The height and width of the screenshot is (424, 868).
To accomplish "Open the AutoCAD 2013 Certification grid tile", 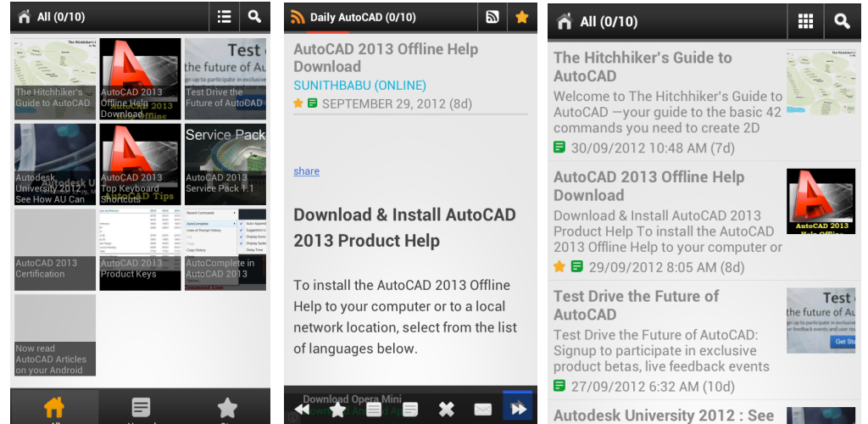I will [x=55, y=249].
